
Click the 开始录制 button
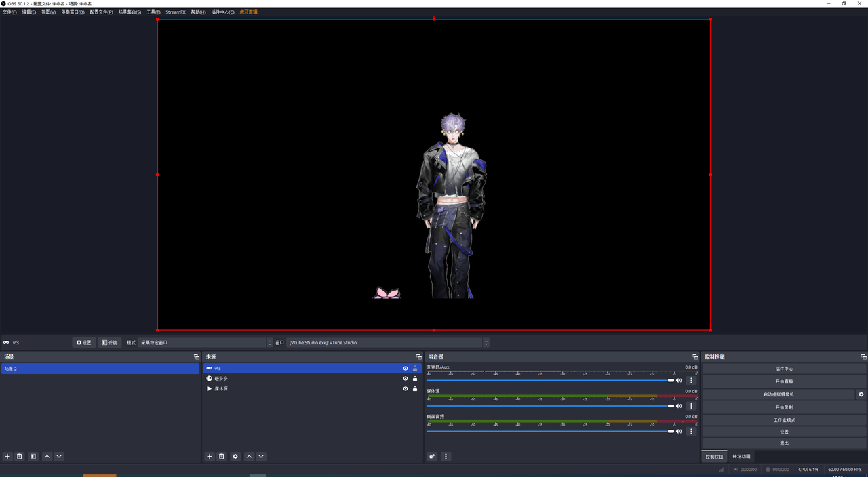784,407
